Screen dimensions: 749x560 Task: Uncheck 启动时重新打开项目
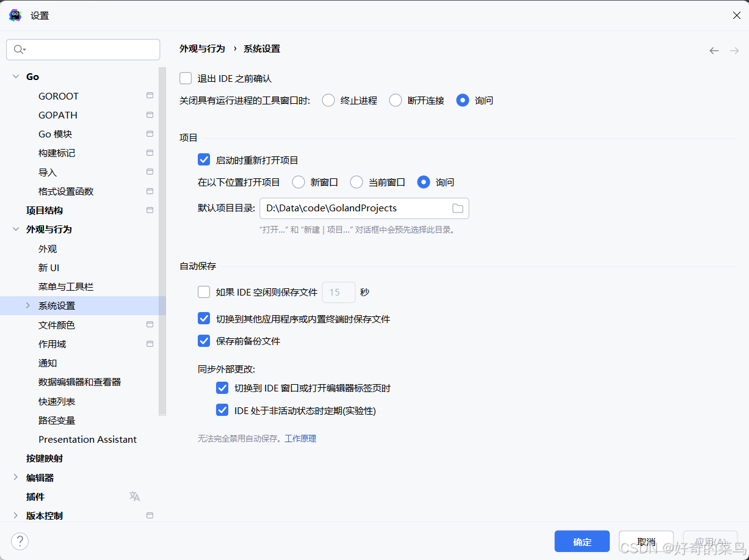pyautogui.click(x=204, y=160)
